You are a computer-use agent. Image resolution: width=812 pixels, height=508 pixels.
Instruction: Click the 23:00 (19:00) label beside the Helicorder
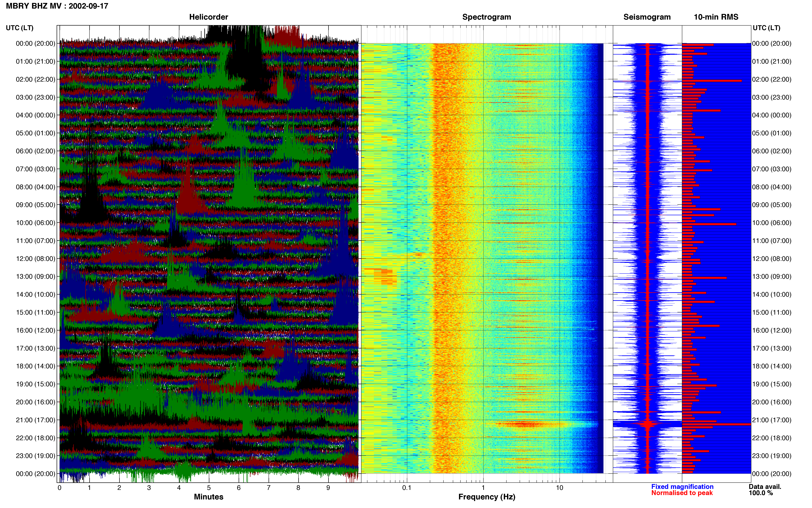[x=36, y=456]
